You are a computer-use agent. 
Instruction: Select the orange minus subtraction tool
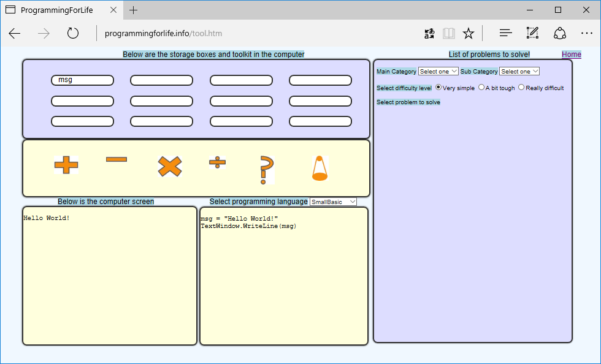[x=116, y=160]
